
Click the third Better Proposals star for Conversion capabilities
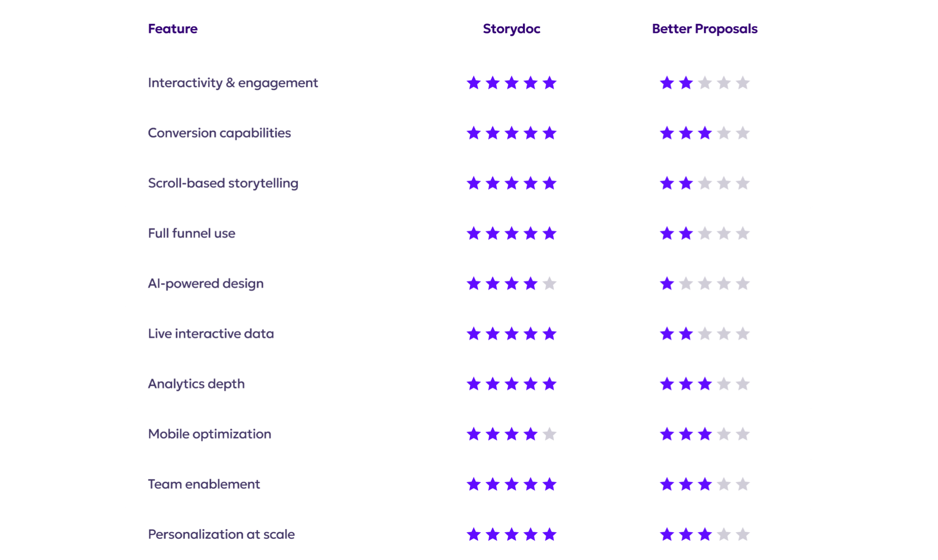705,133
